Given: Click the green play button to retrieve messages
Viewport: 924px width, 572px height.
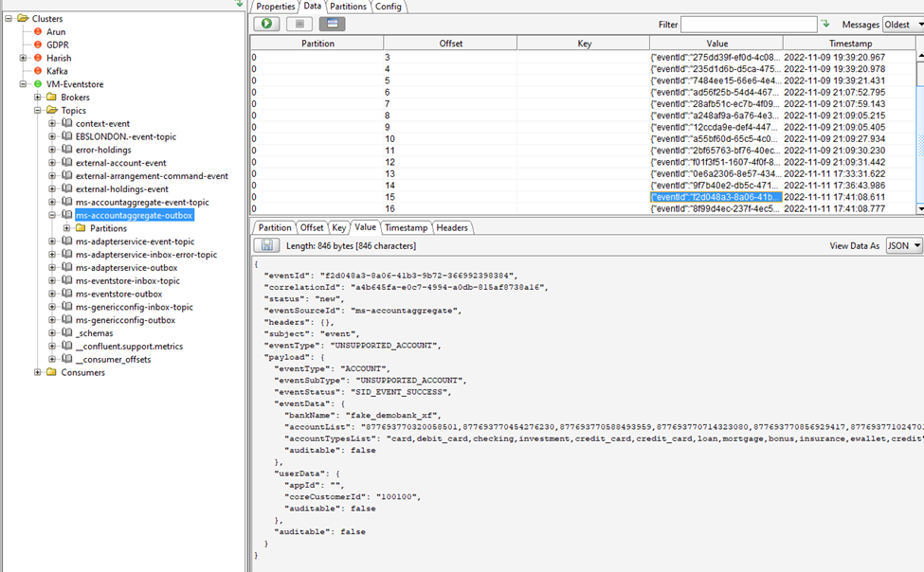Looking at the screenshot, I should click(x=266, y=24).
